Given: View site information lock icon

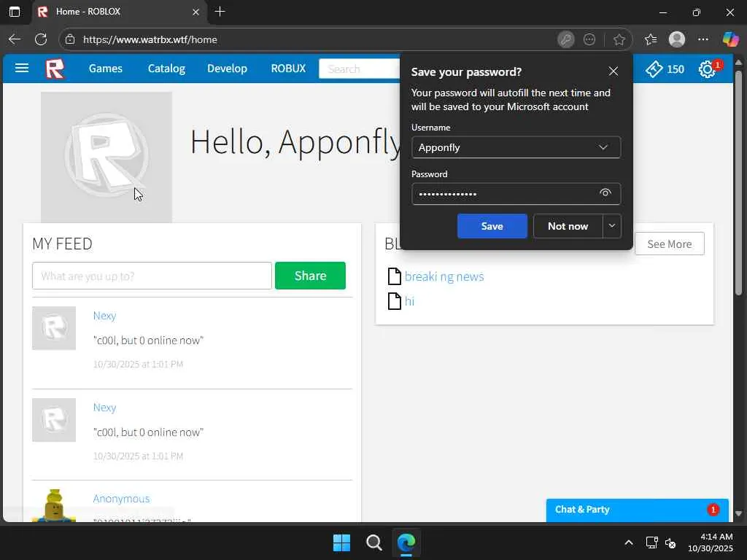Looking at the screenshot, I should 70,39.
